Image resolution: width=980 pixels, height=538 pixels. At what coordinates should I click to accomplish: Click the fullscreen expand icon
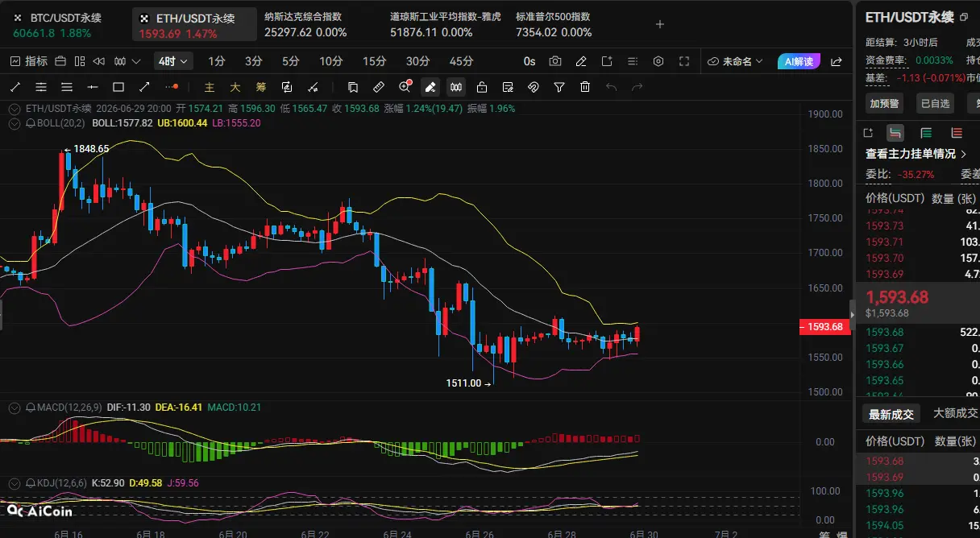click(x=684, y=61)
